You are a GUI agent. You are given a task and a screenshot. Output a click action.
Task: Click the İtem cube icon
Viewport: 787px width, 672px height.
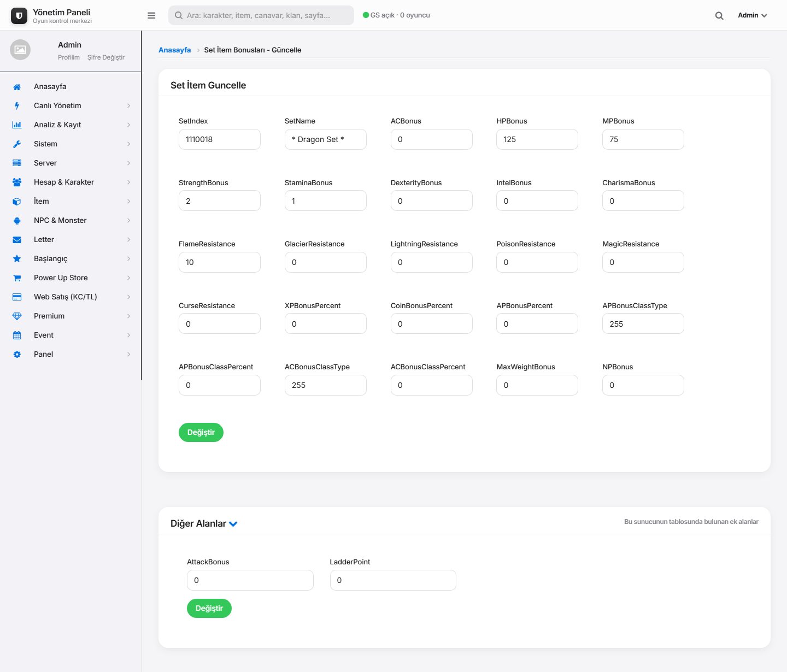[17, 202]
